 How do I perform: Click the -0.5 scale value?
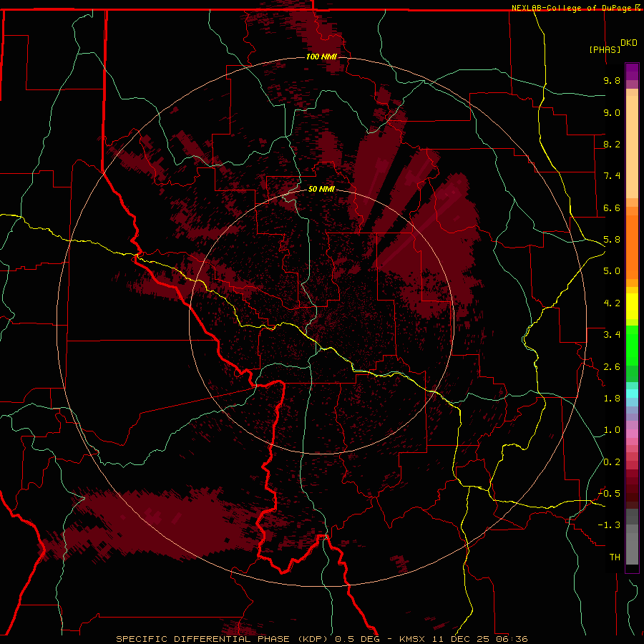(609, 494)
